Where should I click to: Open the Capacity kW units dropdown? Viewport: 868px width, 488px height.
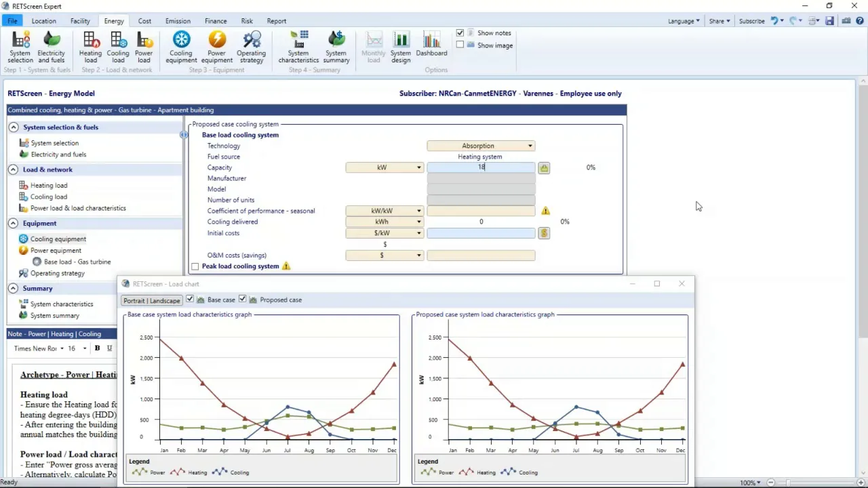(384, 167)
